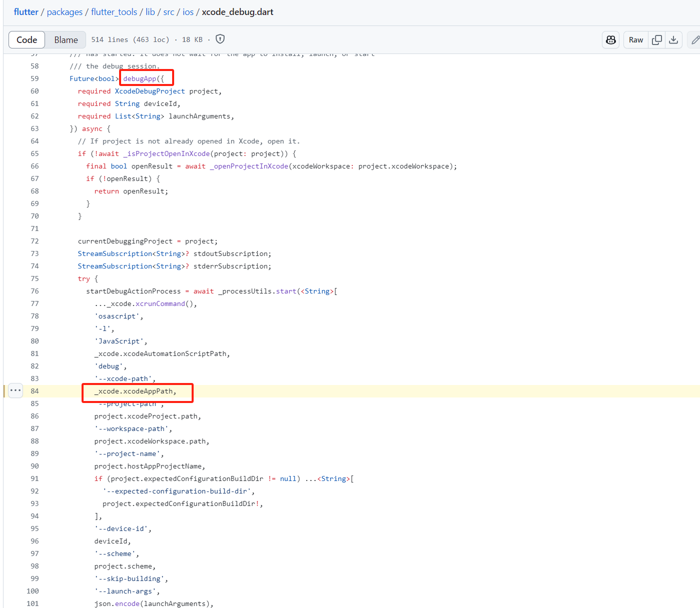Open the packages folder breadcrumb
The height and width of the screenshot is (608, 700).
(x=65, y=12)
